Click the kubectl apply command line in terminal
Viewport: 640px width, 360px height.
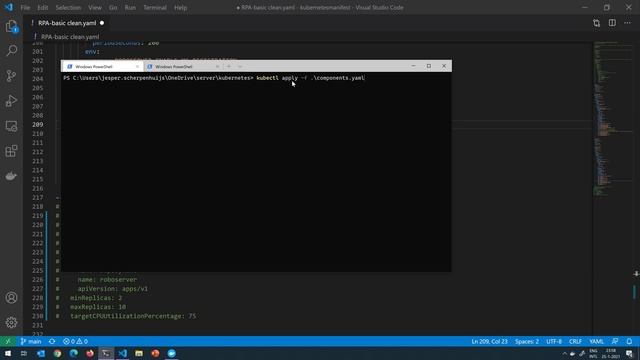214,78
